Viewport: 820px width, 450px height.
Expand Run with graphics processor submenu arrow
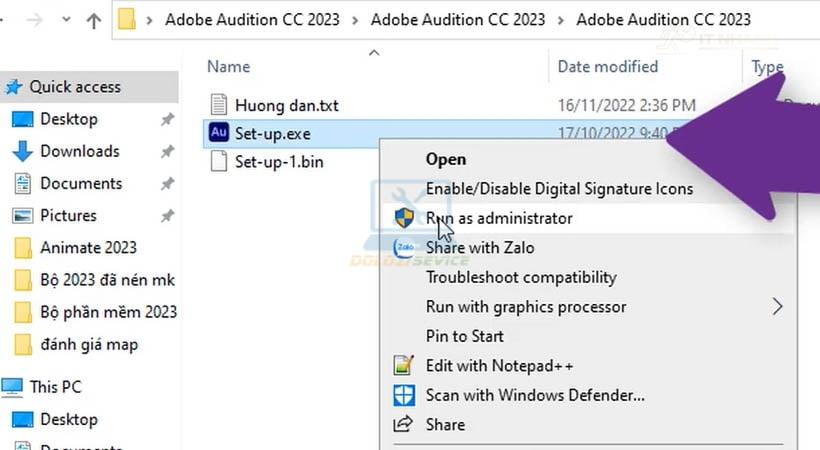click(778, 307)
